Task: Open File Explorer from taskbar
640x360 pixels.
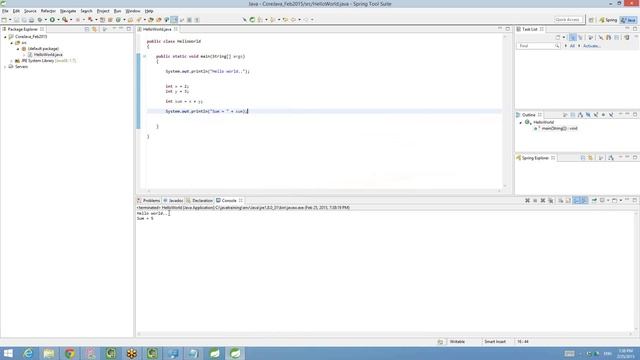Action: 49,353
